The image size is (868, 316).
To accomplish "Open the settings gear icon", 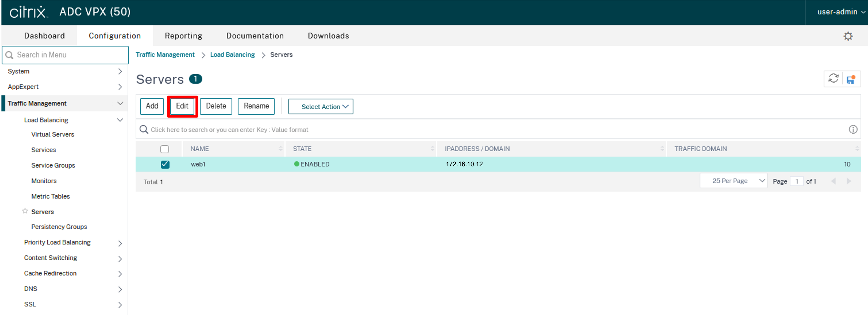I will 848,36.
